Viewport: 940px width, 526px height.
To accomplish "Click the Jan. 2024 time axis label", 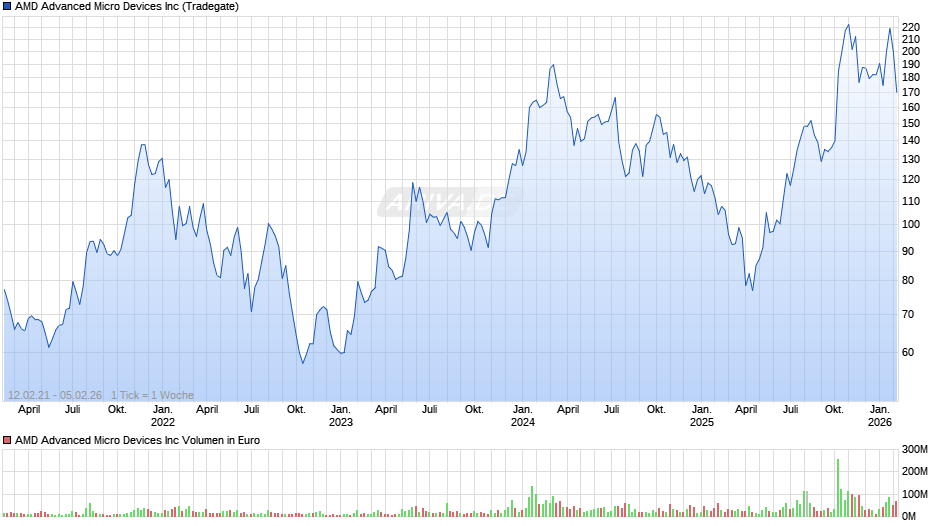I will click(x=523, y=416).
